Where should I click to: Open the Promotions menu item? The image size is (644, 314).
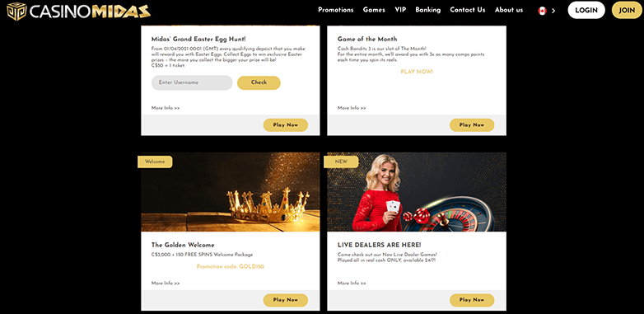coord(335,10)
